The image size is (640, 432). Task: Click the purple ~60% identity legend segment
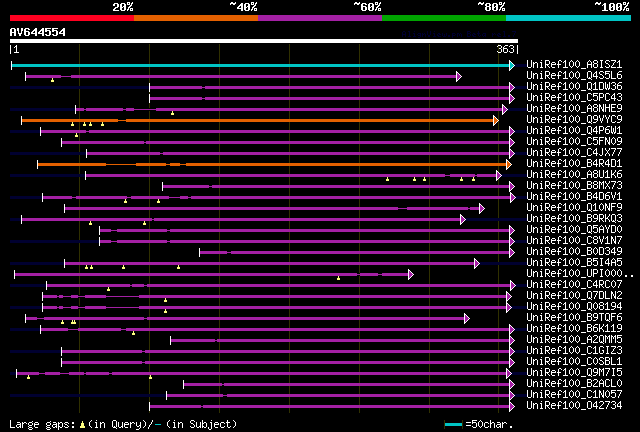[320, 18]
